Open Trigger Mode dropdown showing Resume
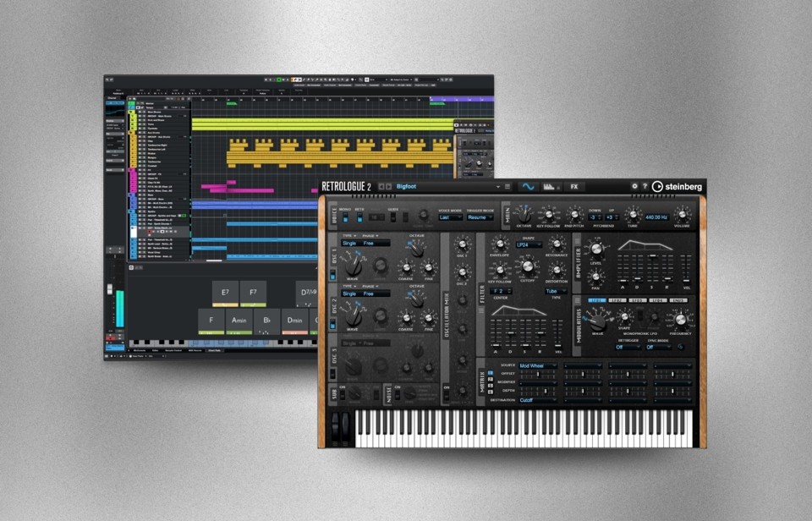812x521 pixels. pyautogui.click(x=480, y=217)
